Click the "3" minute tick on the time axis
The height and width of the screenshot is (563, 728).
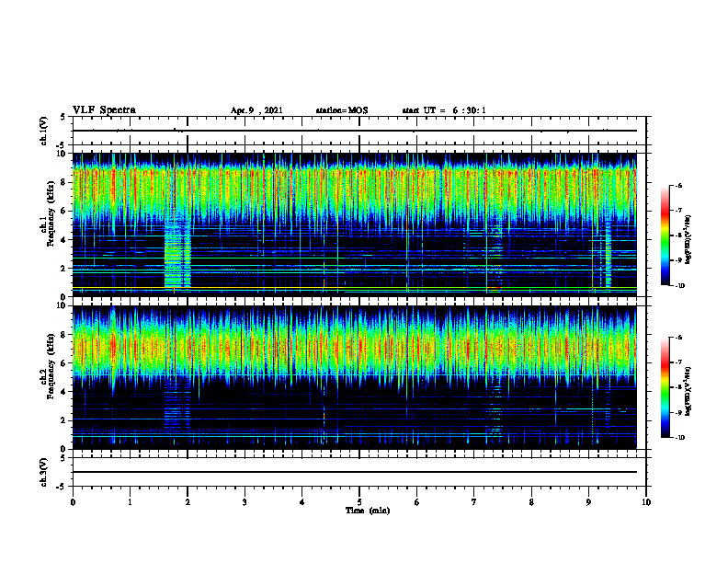[245, 502]
